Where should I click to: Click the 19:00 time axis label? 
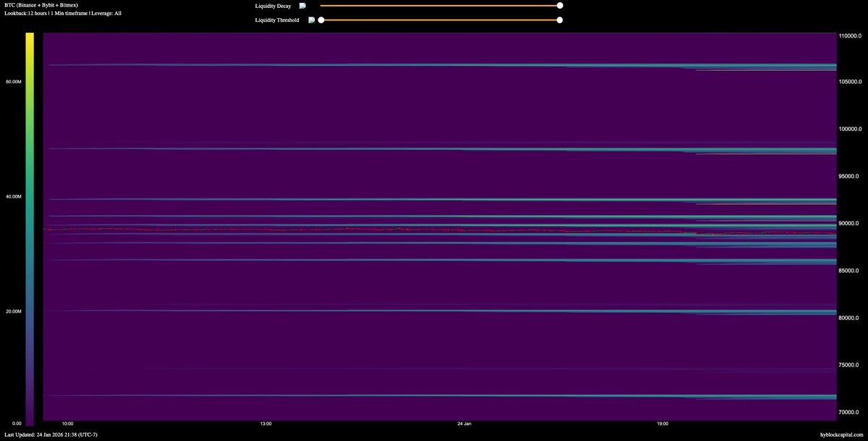click(x=662, y=424)
